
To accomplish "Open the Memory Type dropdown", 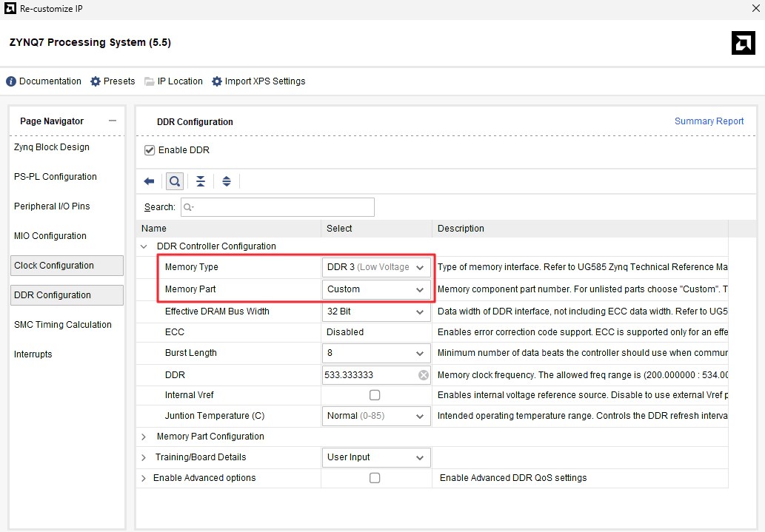I will (376, 267).
